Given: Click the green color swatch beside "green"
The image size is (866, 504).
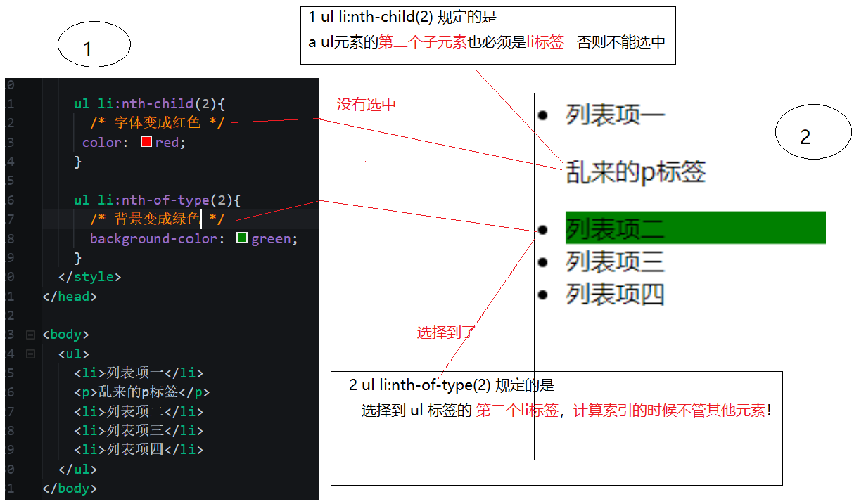Looking at the screenshot, I should pos(243,239).
